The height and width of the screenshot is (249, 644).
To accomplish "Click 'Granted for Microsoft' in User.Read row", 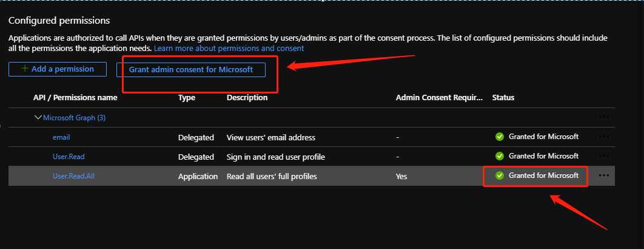I will [543, 156].
